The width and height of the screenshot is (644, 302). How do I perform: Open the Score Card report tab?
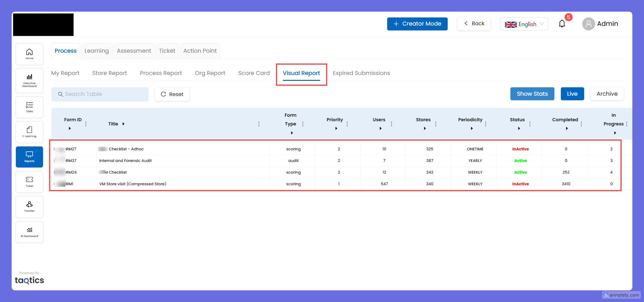[254, 73]
